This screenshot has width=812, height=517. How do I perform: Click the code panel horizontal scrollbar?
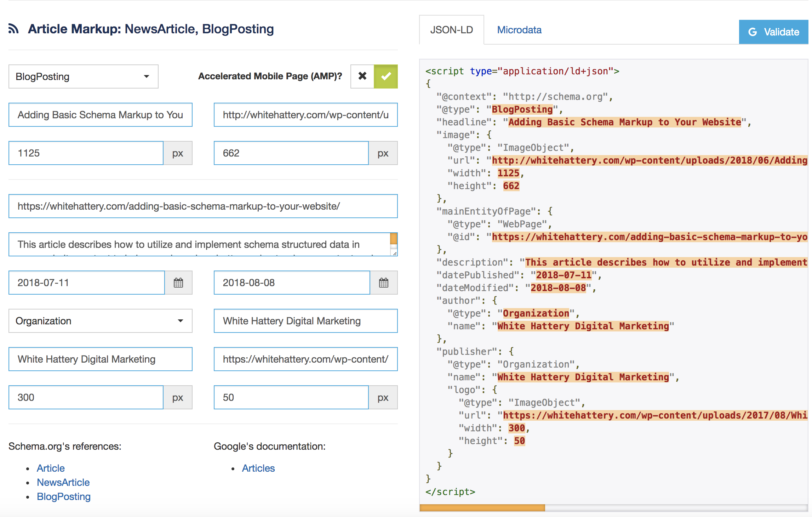coord(482,508)
